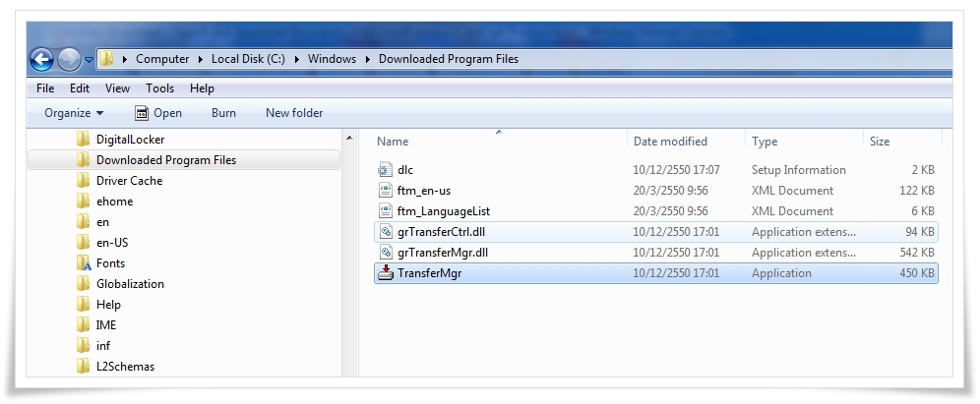Image resolution: width=980 pixels, height=404 pixels.
Task: Select the ftm_LanguageList XML file icon
Action: point(386,211)
